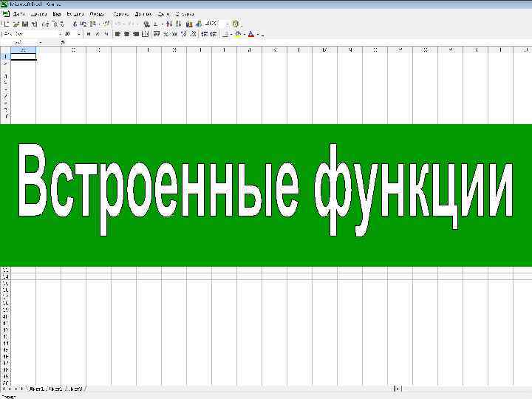Open the Правка menu

38,14
